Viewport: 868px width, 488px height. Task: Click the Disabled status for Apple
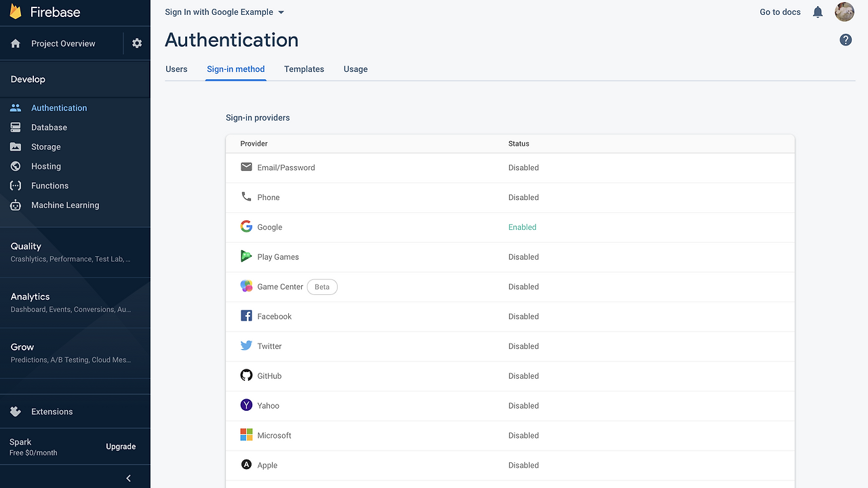coord(524,466)
